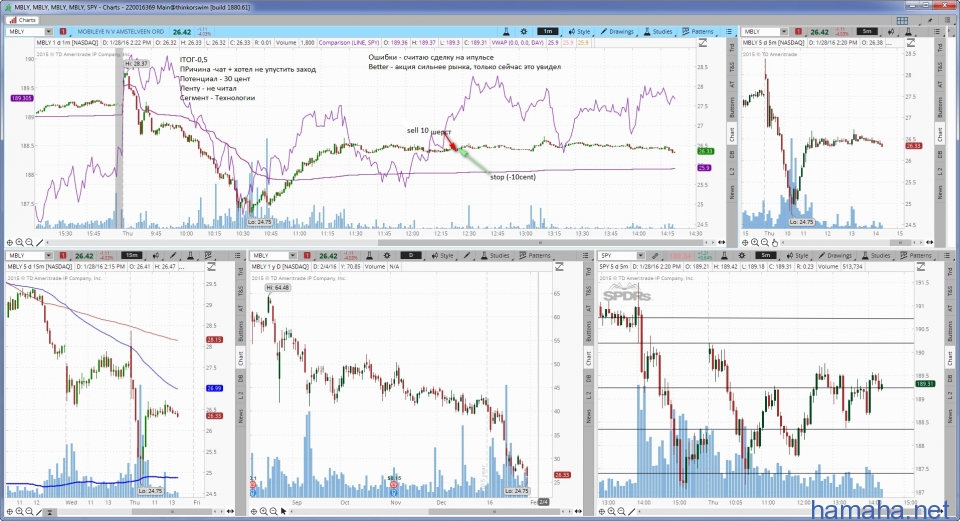The image size is (960, 521).
Task: Open the chart grid layout selector
Action: point(902,20)
